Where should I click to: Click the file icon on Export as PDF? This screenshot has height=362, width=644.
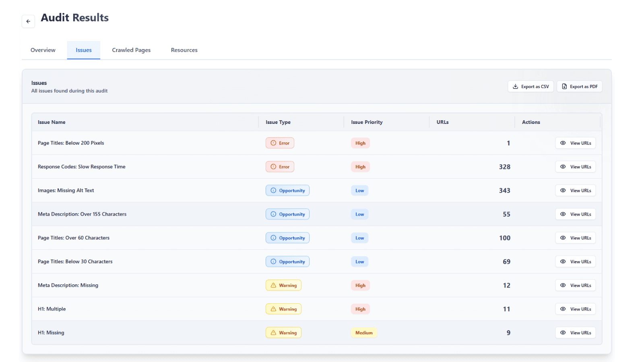tap(564, 86)
